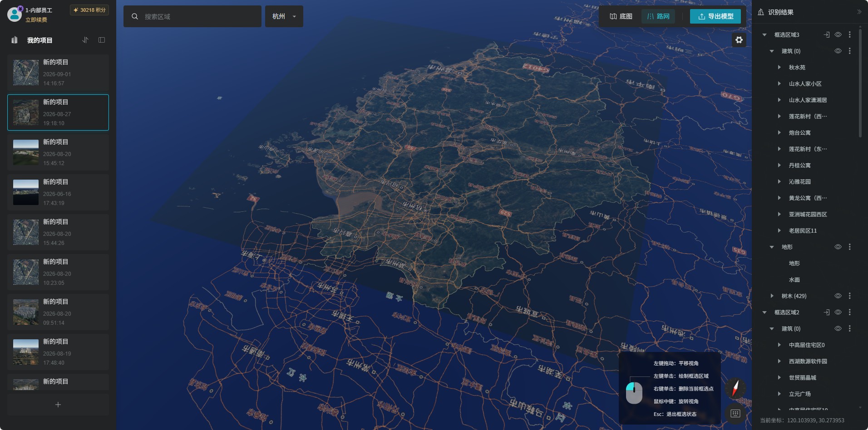Open project dated 2026-09-01 14:16:57
Screen dimensions: 868x430
click(x=58, y=73)
